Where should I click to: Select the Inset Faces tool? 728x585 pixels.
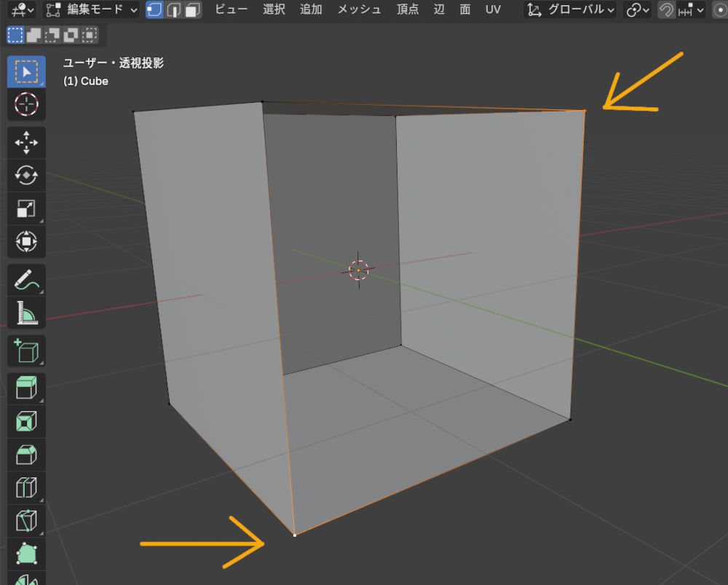point(26,420)
